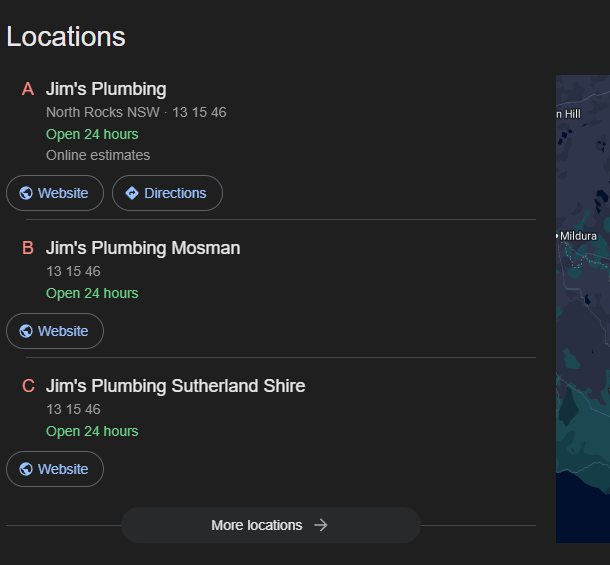Click the Directions diamond arrow icon

click(132, 193)
